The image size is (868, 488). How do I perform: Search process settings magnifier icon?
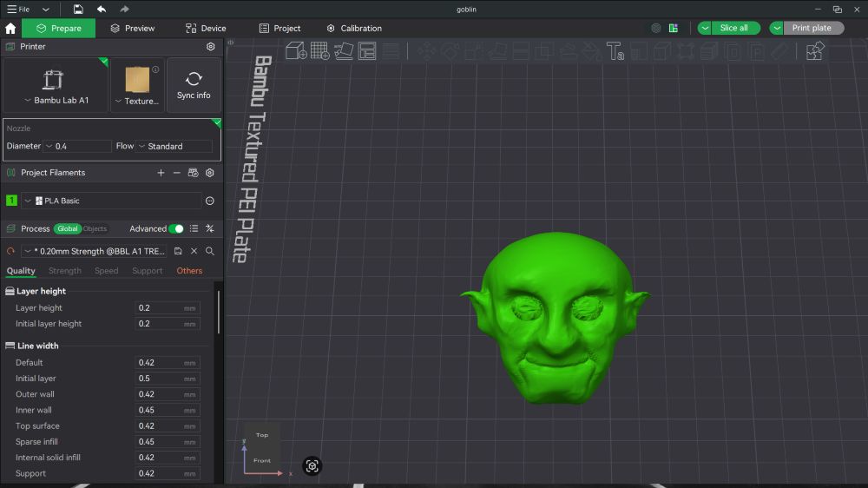point(210,252)
